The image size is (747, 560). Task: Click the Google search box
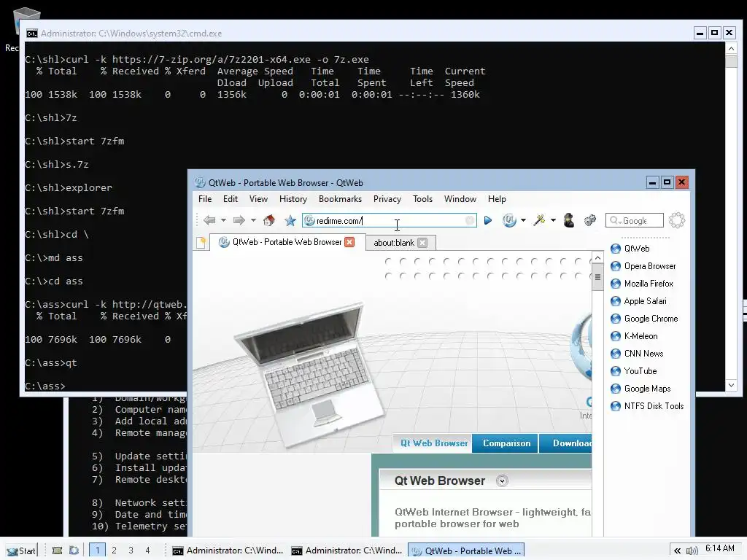click(x=635, y=220)
